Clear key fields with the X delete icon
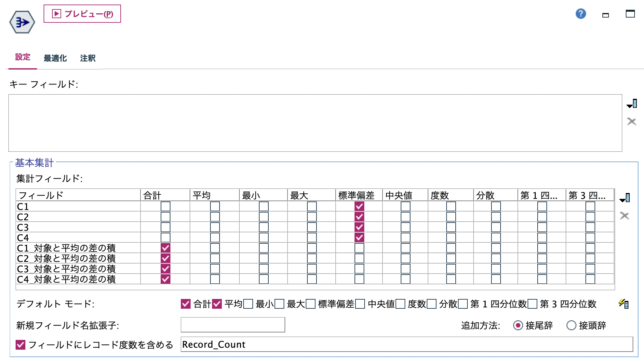The width and height of the screenshot is (644, 362). tap(631, 122)
